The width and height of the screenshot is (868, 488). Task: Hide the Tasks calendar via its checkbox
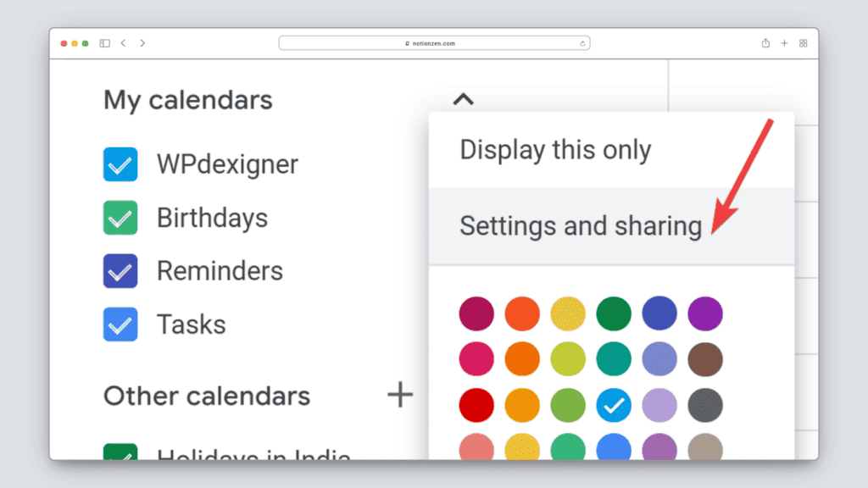[x=120, y=324]
